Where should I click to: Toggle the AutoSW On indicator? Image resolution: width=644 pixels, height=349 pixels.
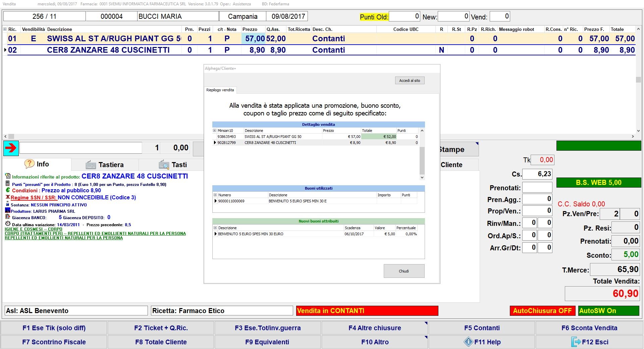click(x=608, y=311)
